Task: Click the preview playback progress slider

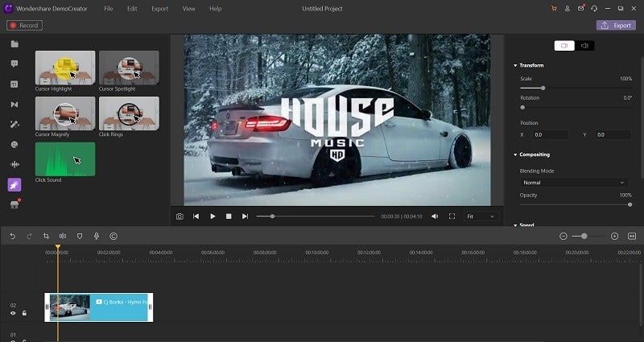Action: [316, 216]
